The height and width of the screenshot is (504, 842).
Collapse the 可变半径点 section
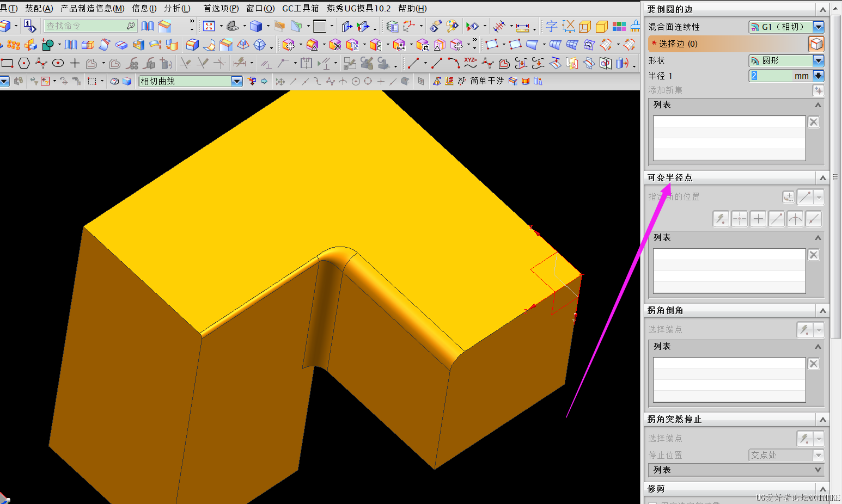tap(823, 177)
